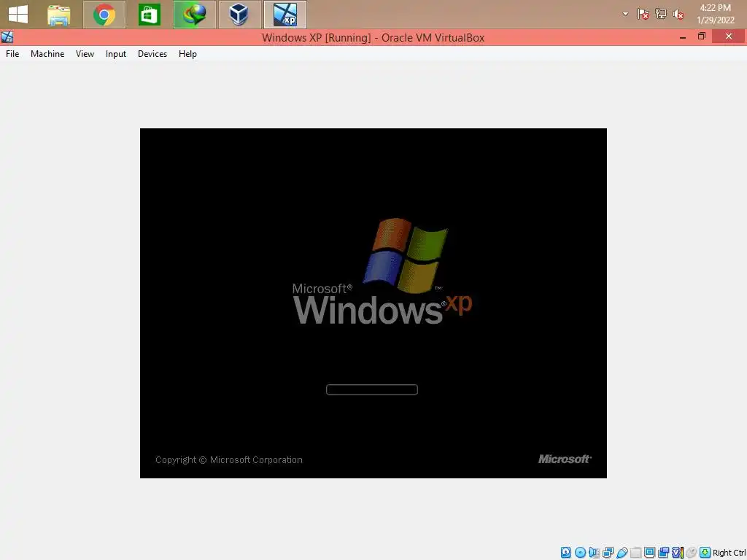Click the hard disk activity status icon
The image size is (747, 560).
pyautogui.click(x=566, y=553)
